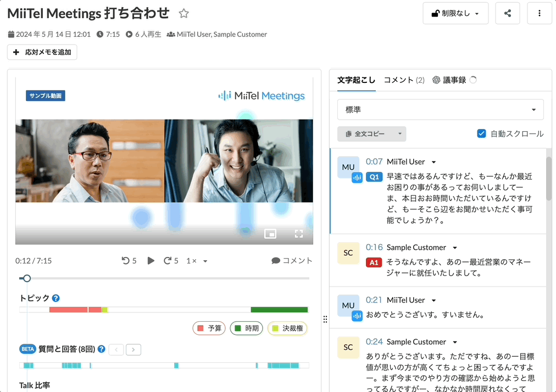Jump to the 0:07 transcript timestamp
The width and height of the screenshot is (556, 392).
point(374,161)
